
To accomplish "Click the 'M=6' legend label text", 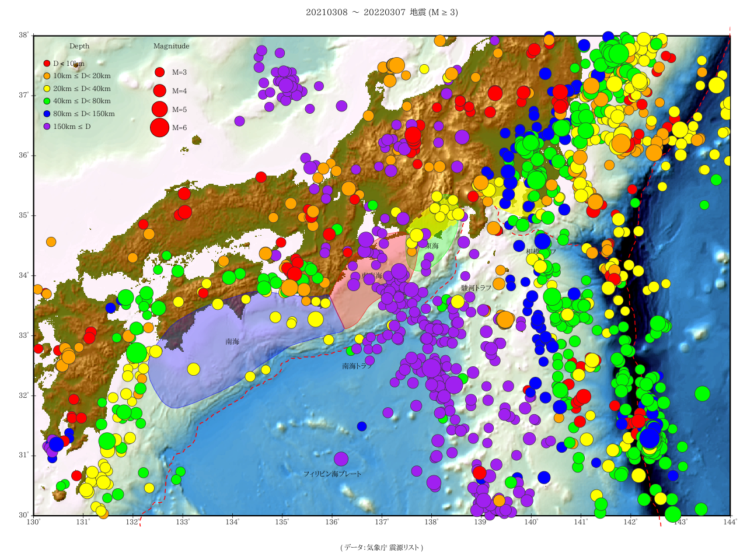I will tap(180, 128).
